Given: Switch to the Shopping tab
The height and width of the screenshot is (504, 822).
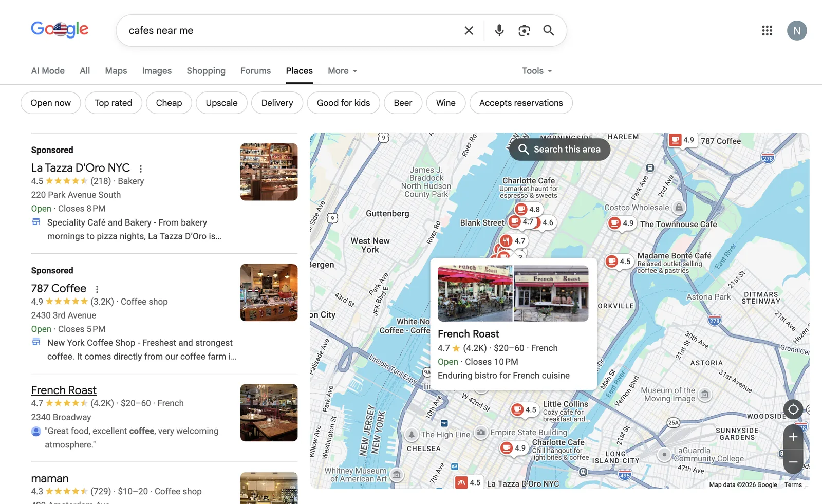Looking at the screenshot, I should 206,71.
